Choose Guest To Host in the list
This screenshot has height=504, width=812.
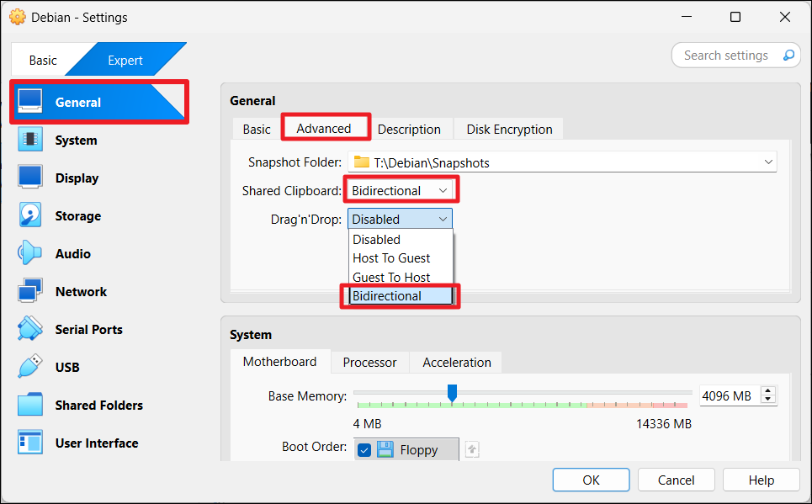401,277
